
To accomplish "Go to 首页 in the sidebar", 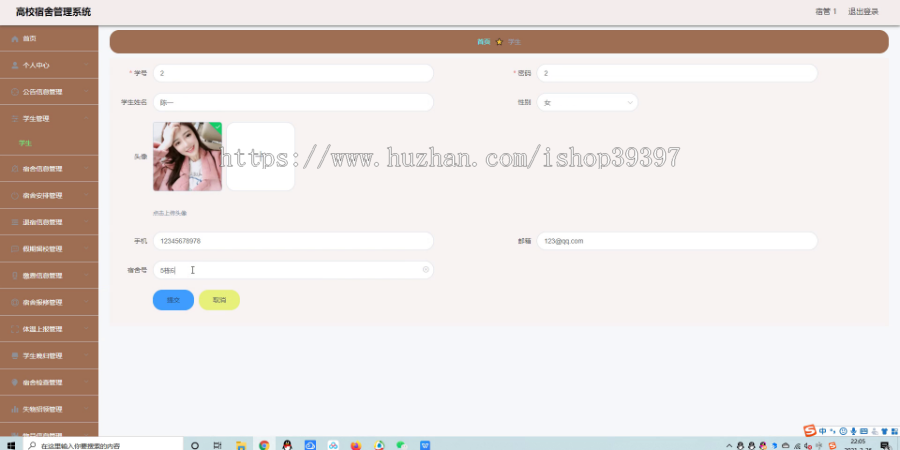I will tap(49, 39).
